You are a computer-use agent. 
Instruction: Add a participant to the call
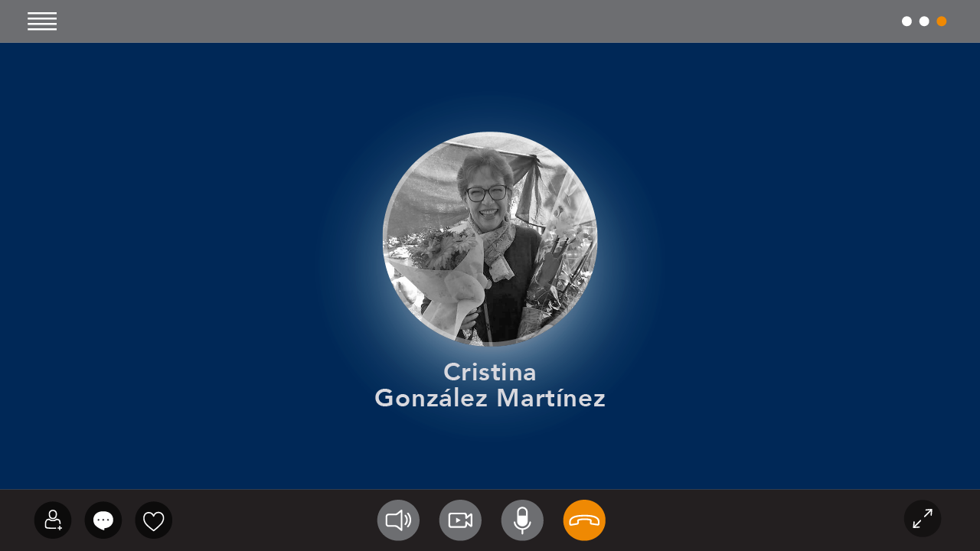[53, 520]
